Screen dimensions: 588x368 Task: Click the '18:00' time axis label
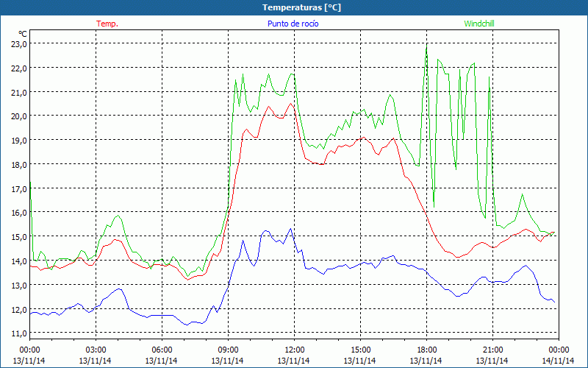click(426, 350)
